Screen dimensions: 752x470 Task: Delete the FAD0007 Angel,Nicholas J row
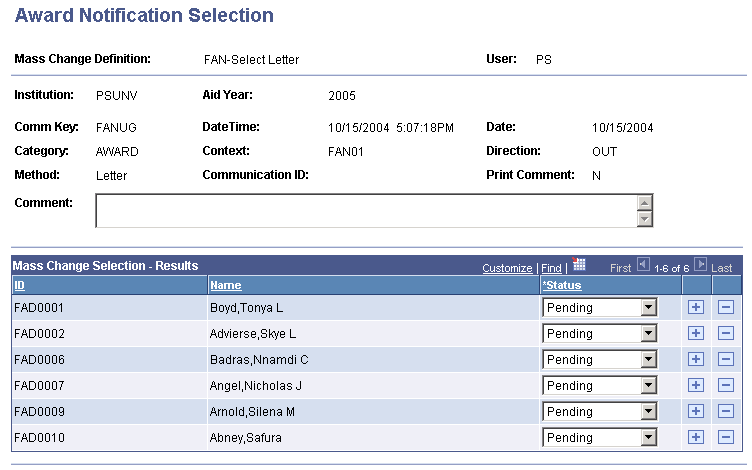(726, 385)
